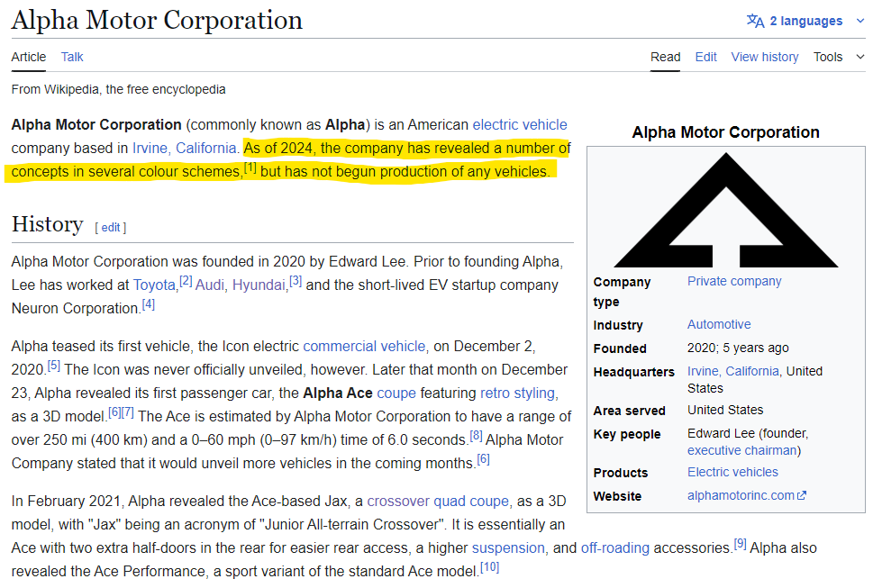Click the Alpha Motor Corporation page title
This screenshot has width=873, height=588.
(157, 20)
